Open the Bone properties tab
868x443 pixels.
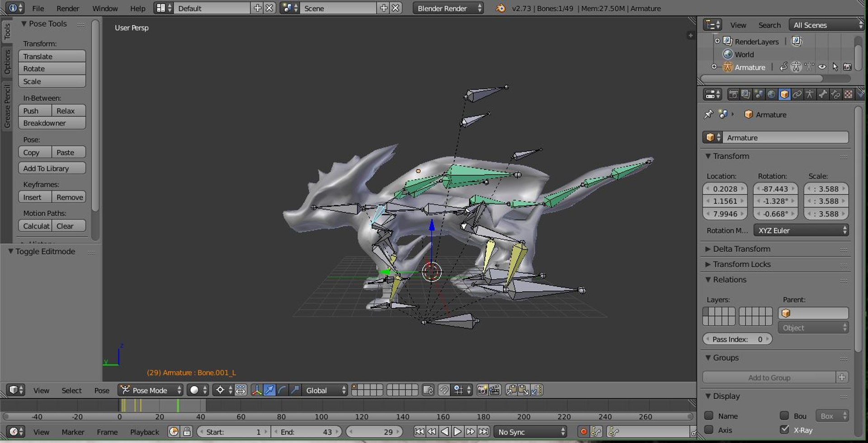tap(823, 94)
